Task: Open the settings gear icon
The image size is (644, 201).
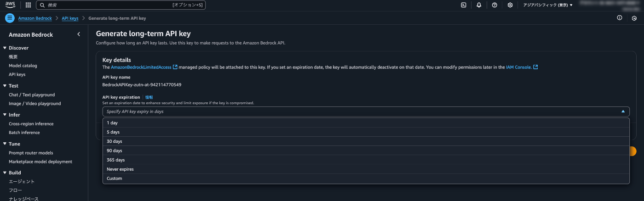Action: point(510,5)
